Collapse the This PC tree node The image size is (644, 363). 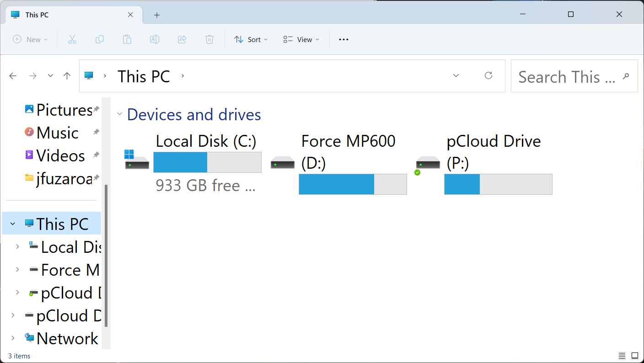click(x=13, y=224)
